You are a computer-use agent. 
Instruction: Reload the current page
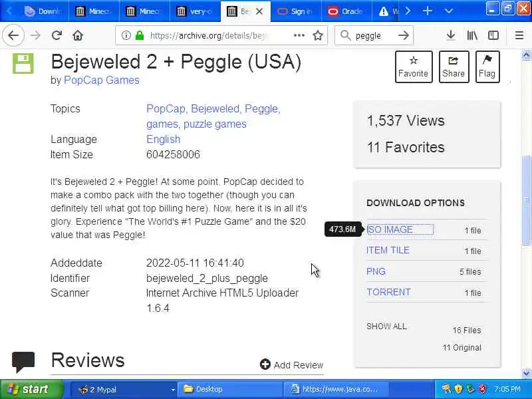click(57, 35)
